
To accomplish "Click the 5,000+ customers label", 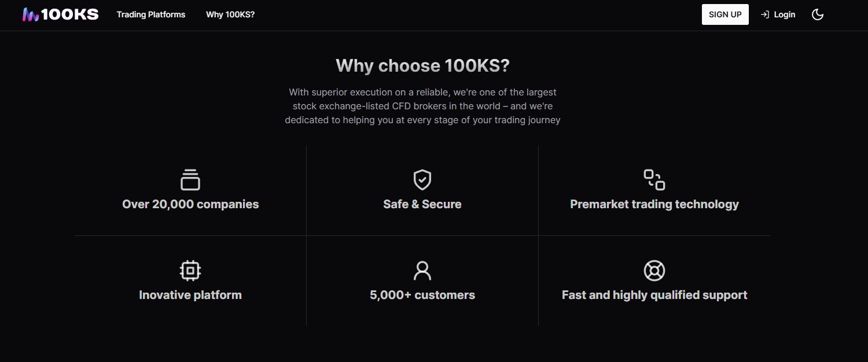I will (x=422, y=295).
